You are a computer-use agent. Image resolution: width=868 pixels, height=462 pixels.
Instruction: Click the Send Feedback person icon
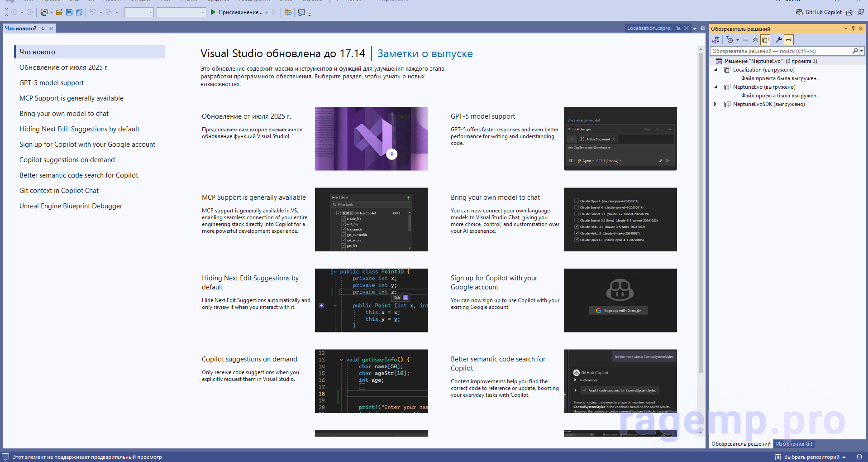coord(861,12)
